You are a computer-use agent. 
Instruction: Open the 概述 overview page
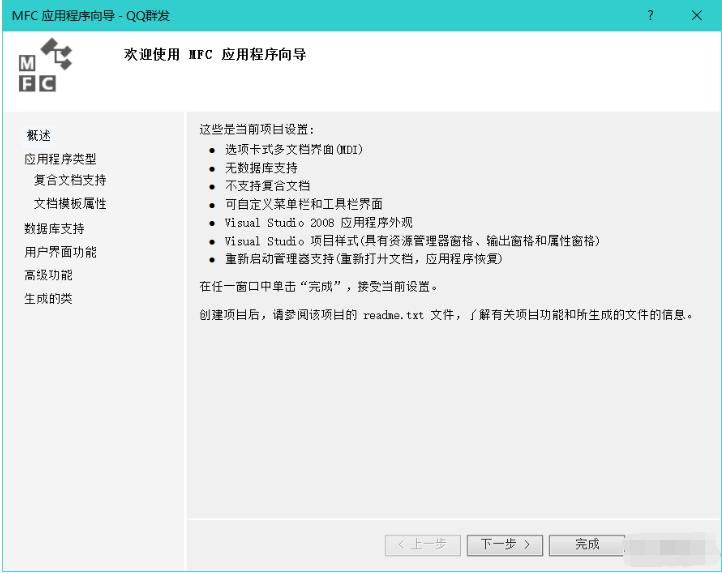pos(38,135)
